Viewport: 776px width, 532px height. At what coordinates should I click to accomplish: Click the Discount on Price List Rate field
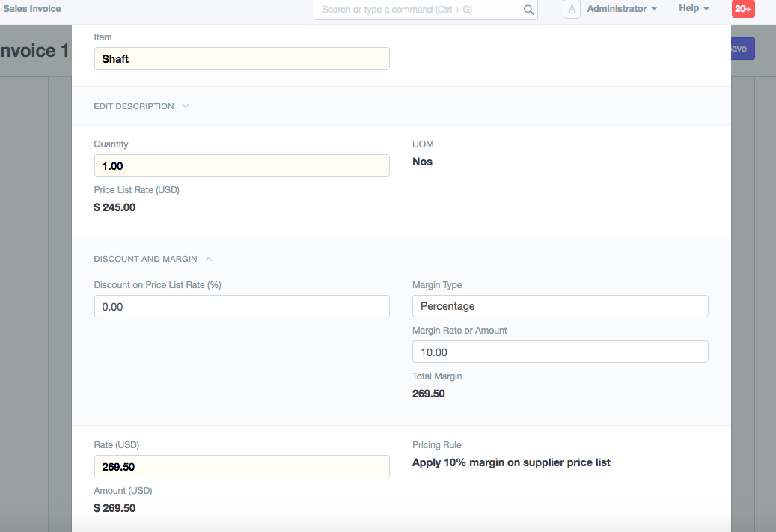(242, 306)
